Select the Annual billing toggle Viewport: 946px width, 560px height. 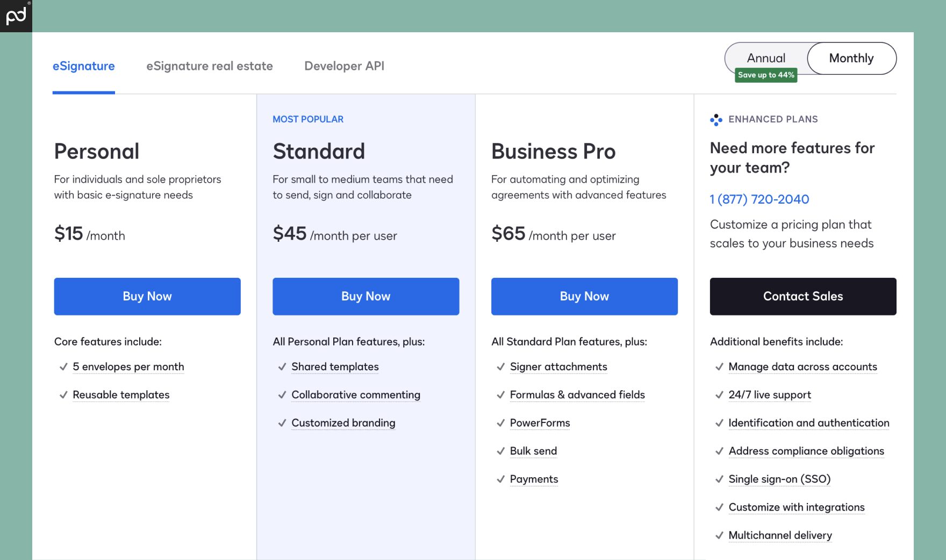[x=766, y=58]
